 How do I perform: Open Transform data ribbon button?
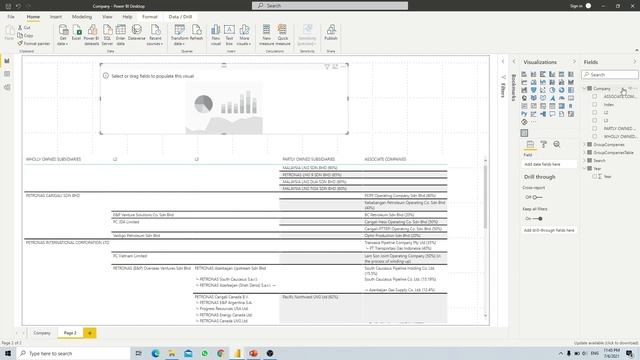point(179,34)
